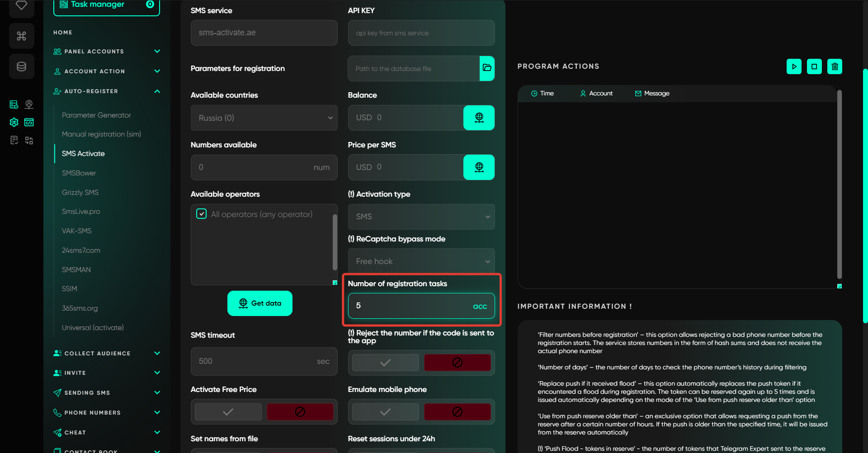Expand the ReCaptcha bypass mode dropdown

coord(421,261)
